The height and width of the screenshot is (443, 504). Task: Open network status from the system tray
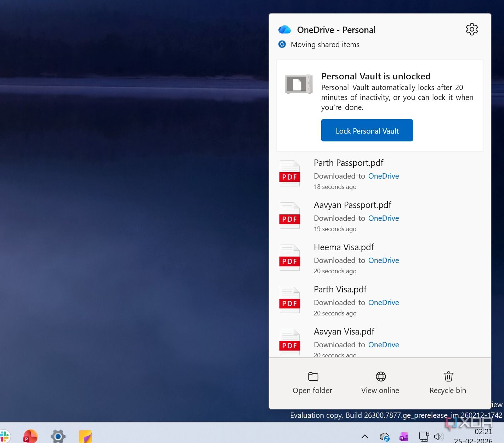coord(424,436)
